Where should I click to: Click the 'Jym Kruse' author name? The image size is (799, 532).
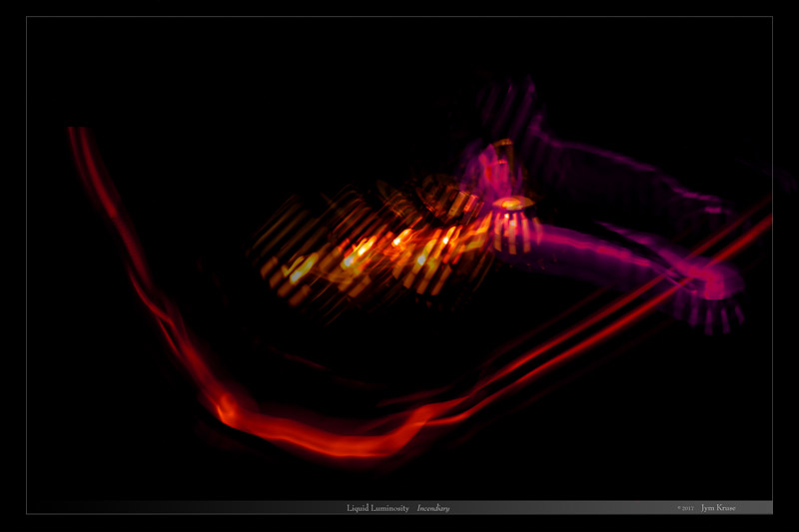point(719,508)
